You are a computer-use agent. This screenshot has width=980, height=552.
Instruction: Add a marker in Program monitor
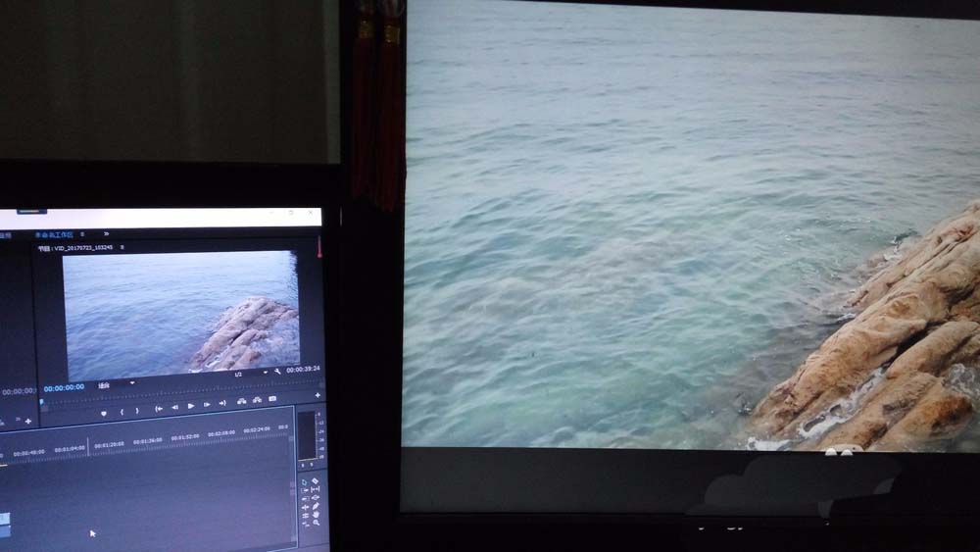coord(104,413)
